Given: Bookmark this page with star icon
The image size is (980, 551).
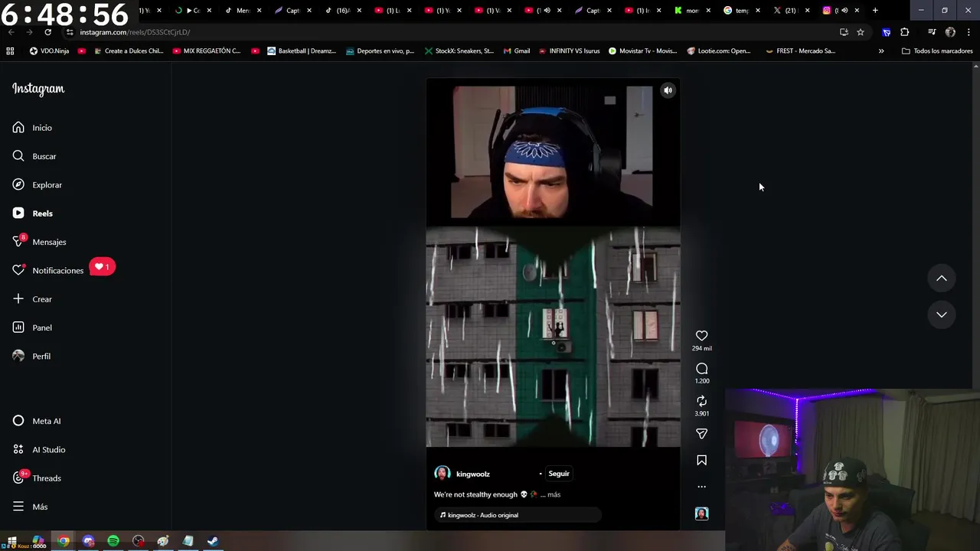Looking at the screenshot, I should coord(861,32).
